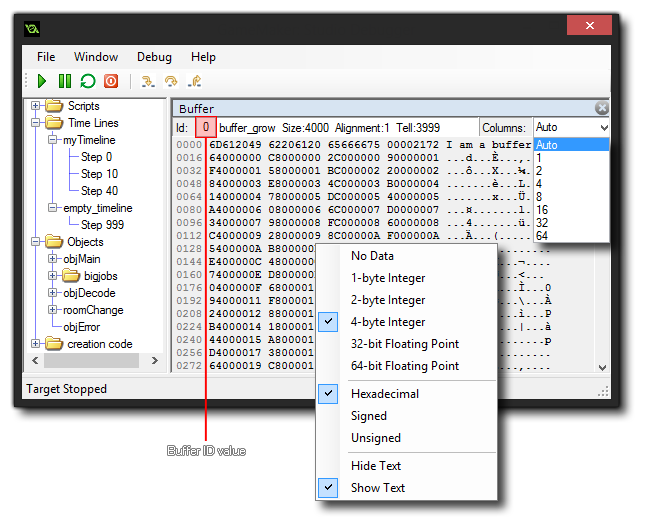Toggle the Hexadecimal display option
Screen dimensions: 645x527
click(384, 394)
